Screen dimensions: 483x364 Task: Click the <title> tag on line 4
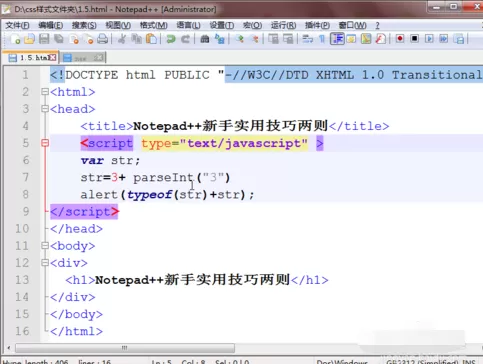click(x=107, y=126)
